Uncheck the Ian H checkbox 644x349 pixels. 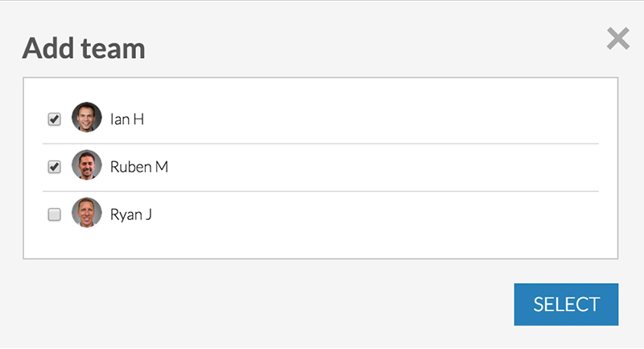(x=54, y=119)
